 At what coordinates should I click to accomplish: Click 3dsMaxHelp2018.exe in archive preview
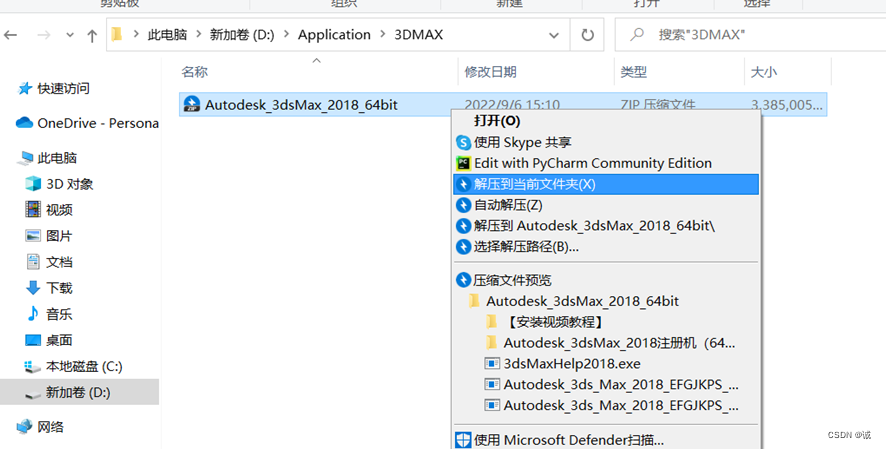coord(572,364)
